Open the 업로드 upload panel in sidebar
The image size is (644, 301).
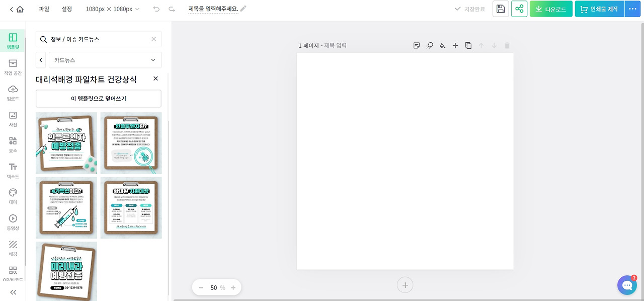point(13,94)
